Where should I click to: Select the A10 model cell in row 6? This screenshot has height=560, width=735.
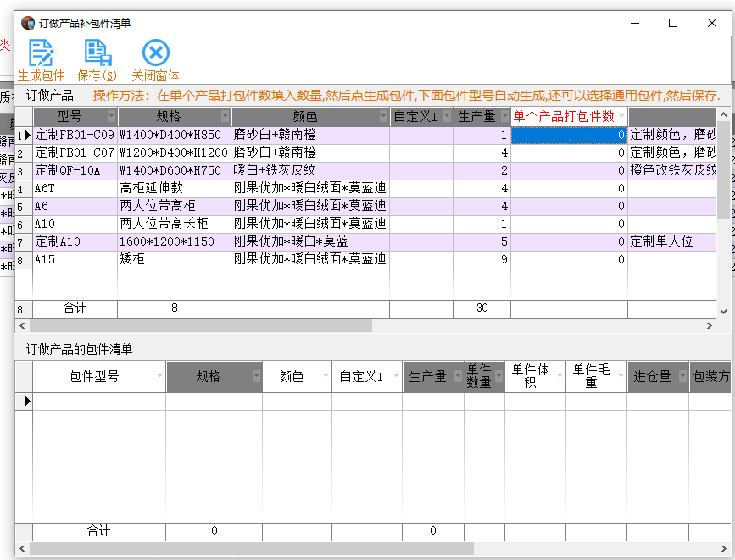(75, 224)
